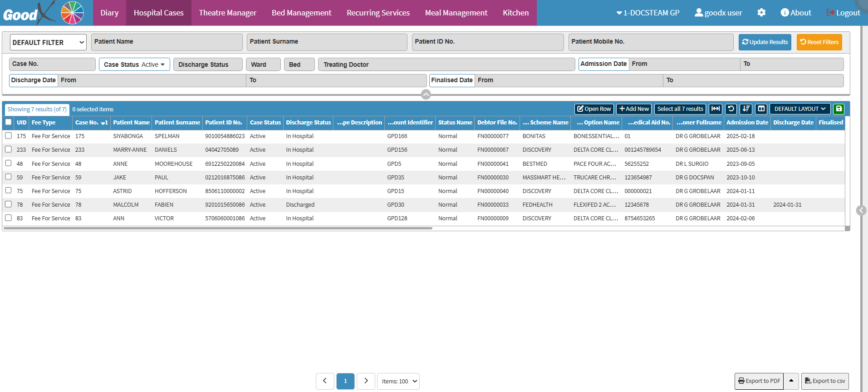Click the auto-fit column width icon
The image size is (868, 392).
point(716,109)
